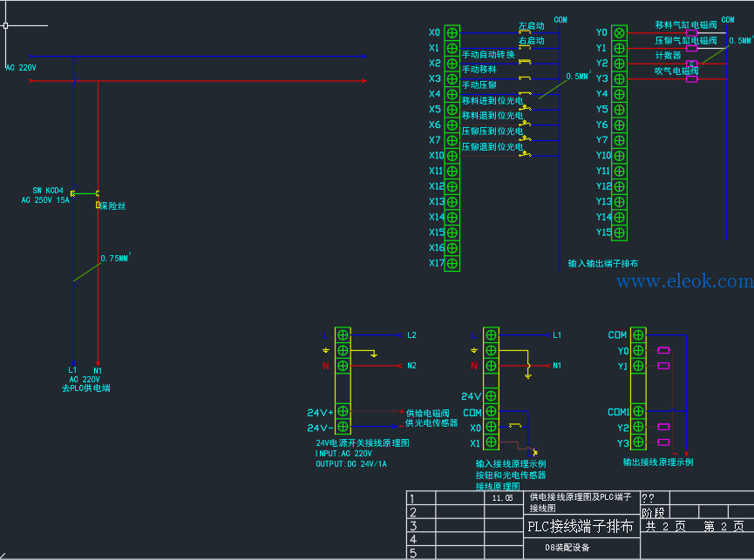Click the 压铆气缸电磁阀 output label
The width and height of the screenshot is (754, 560).
pos(686,41)
